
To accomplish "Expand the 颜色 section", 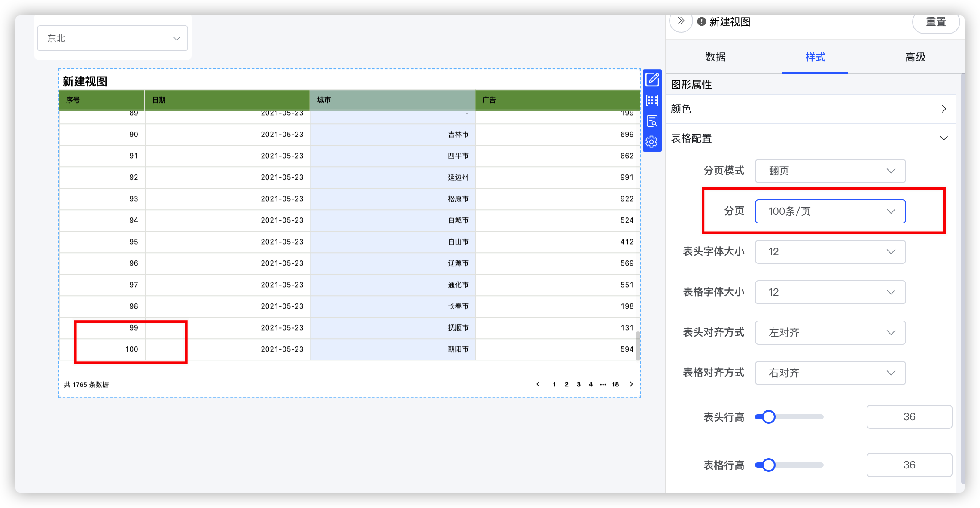I will (x=810, y=109).
